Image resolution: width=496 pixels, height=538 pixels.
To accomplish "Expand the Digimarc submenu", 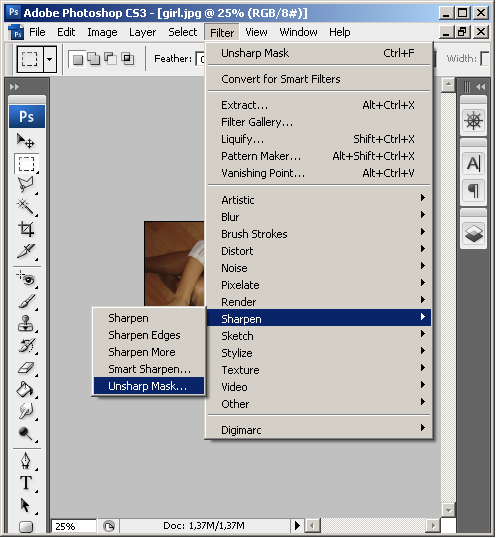I will pyautogui.click(x=319, y=430).
